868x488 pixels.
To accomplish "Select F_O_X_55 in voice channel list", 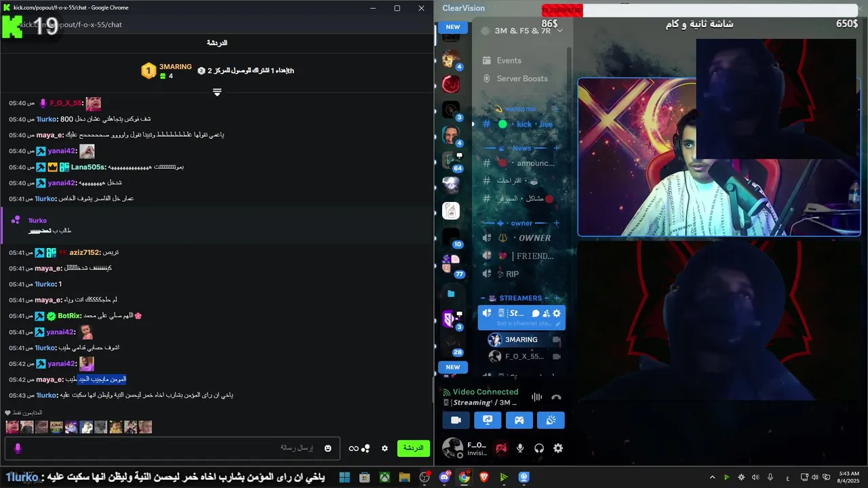I will tap(526, 357).
